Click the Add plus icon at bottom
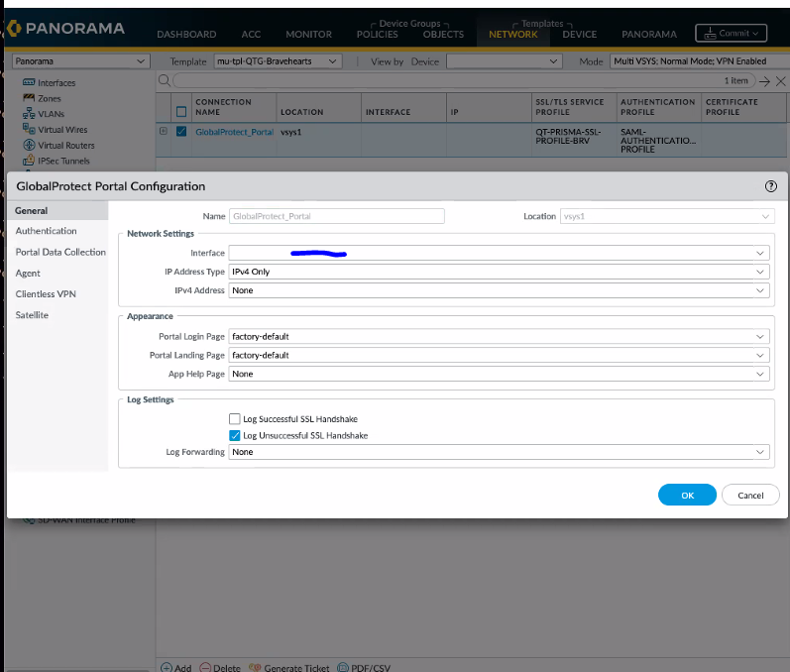The image size is (790, 672). pyautogui.click(x=167, y=667)
